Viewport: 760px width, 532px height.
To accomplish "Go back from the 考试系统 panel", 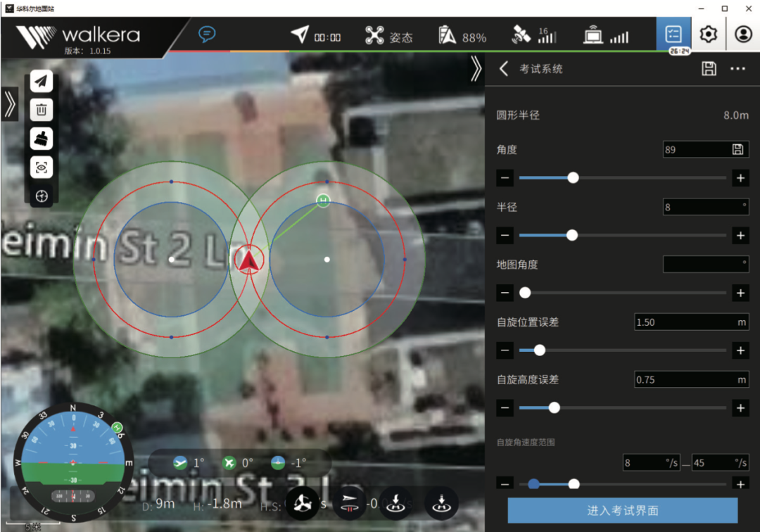I will pyautogui.click(x=504, y=68).
